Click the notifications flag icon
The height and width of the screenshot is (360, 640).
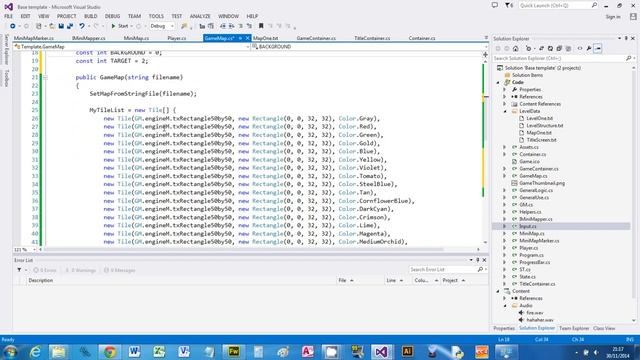click(x=508, y=5)
